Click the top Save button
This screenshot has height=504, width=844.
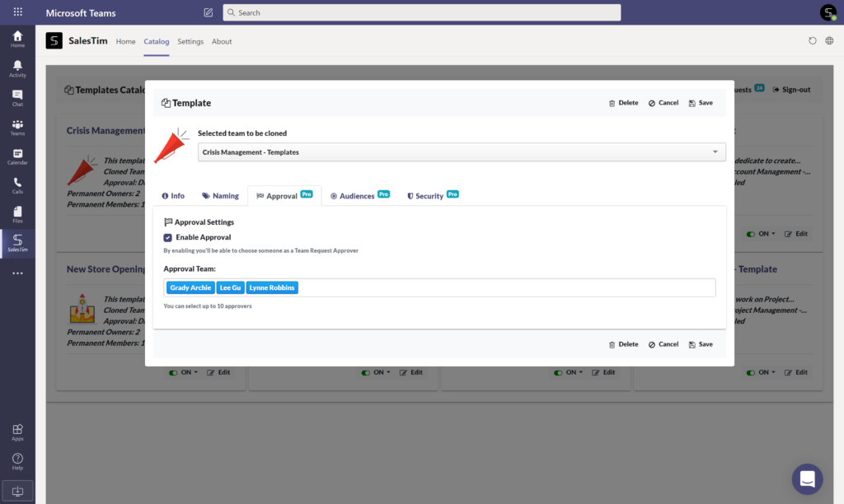click(x=701, y=103)
